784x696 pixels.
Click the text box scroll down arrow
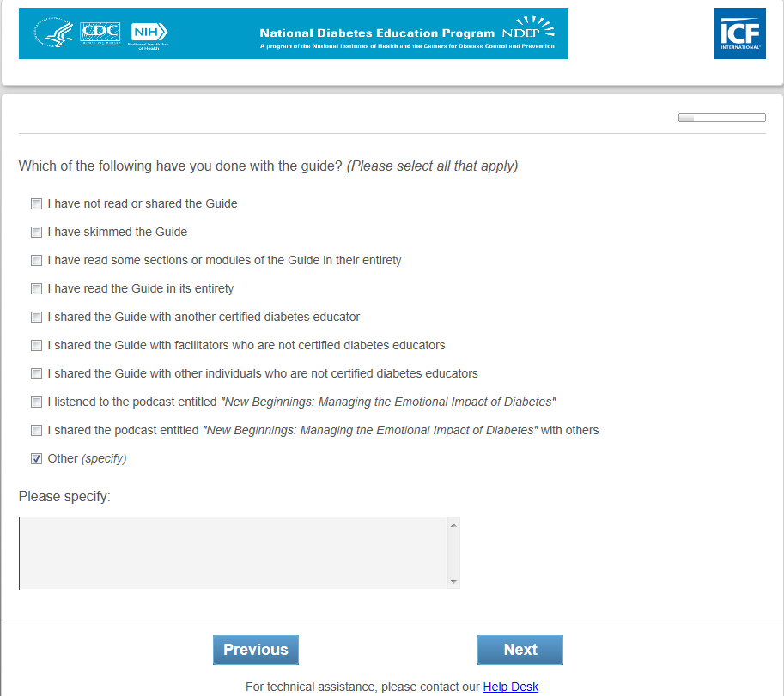pyautogui.click(x=453, y=582)
